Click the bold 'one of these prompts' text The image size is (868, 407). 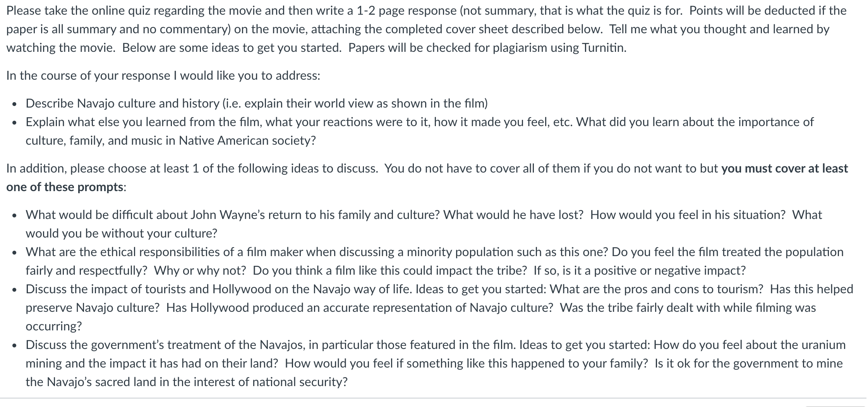pyautogui.click(x=65, y=187)
